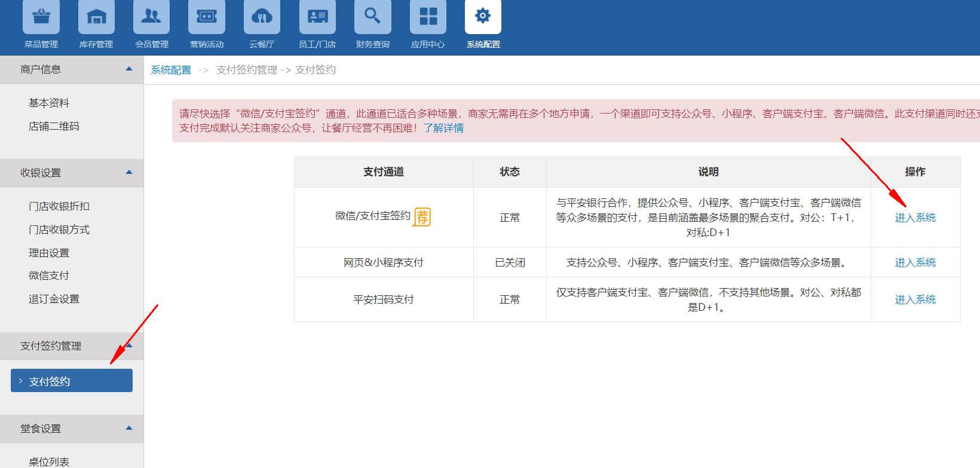
Task: Select 基本资料 in the sidebar
Action: [x=49, y=103]
